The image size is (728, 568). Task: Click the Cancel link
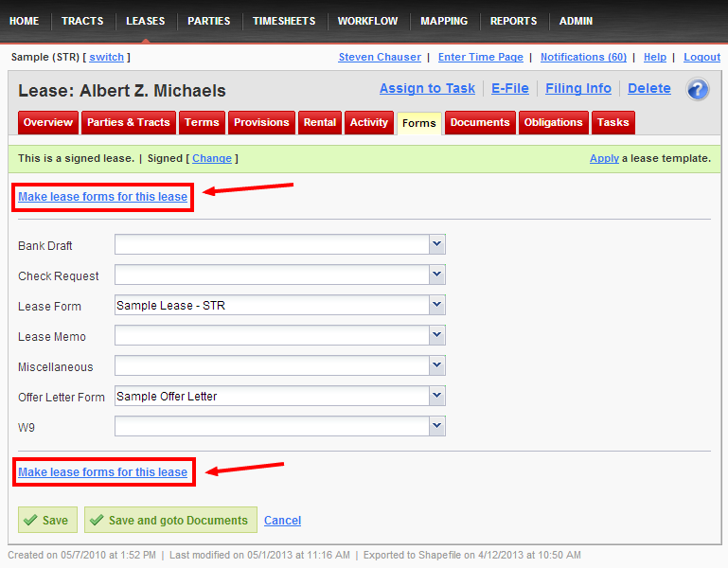point(282,521)
